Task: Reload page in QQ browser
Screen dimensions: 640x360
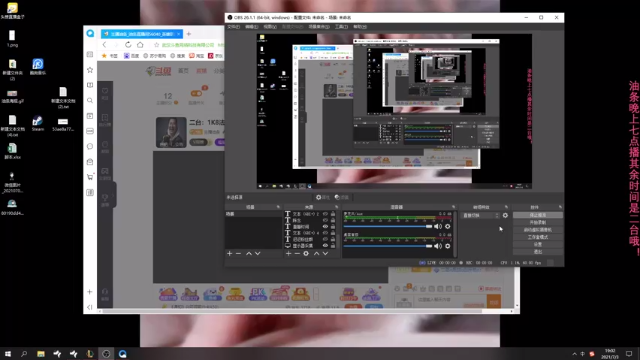Action: click(128, 44)
